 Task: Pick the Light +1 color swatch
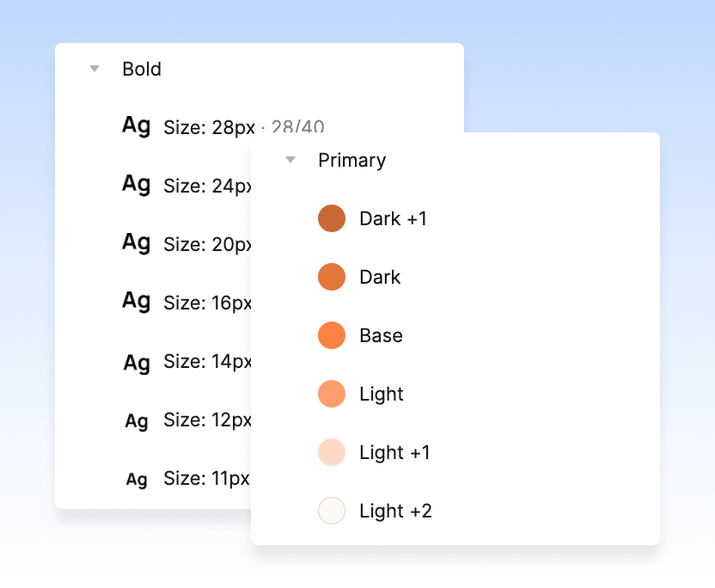click(332, 452)
